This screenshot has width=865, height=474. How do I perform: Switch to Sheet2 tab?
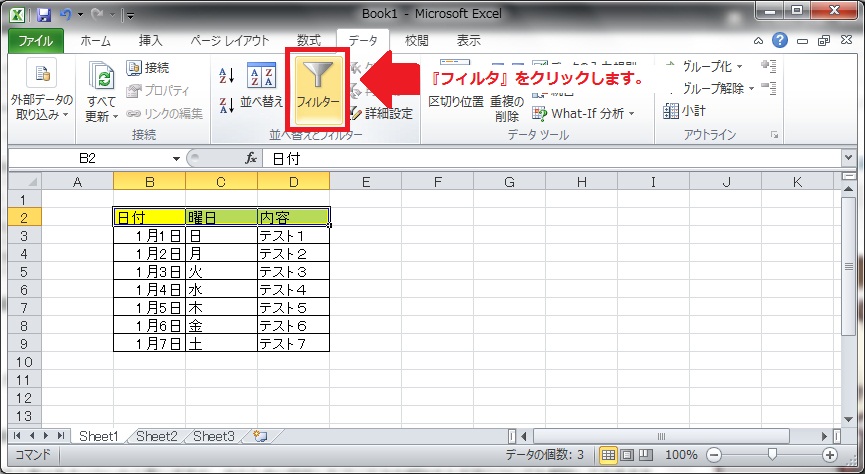pyautogui.click(x=157, y=436)
